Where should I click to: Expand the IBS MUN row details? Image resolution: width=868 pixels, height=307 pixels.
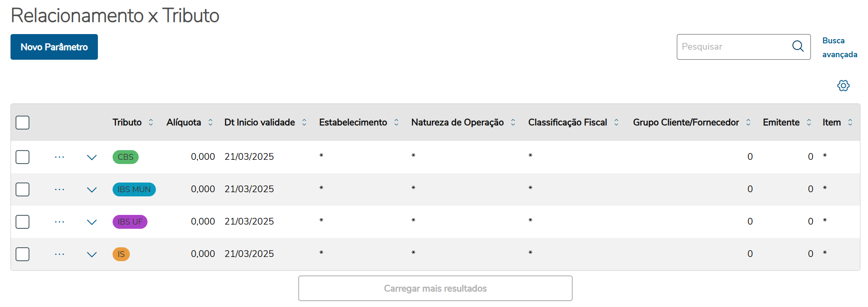pyautogui.click(x=92, y=190)
